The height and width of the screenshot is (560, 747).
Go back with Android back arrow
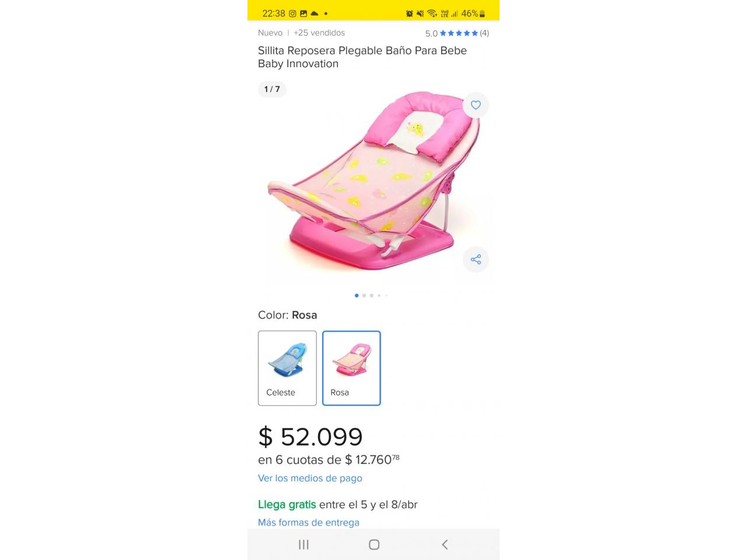point(445,544)
